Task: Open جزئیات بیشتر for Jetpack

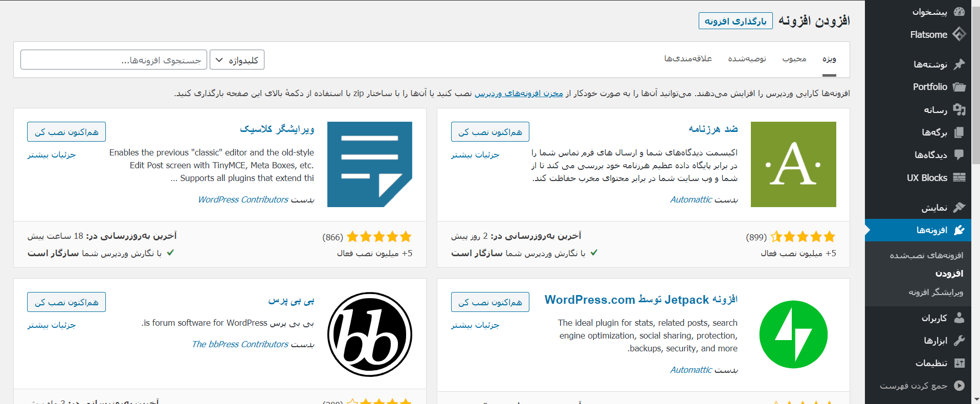Action: point(475,325)
